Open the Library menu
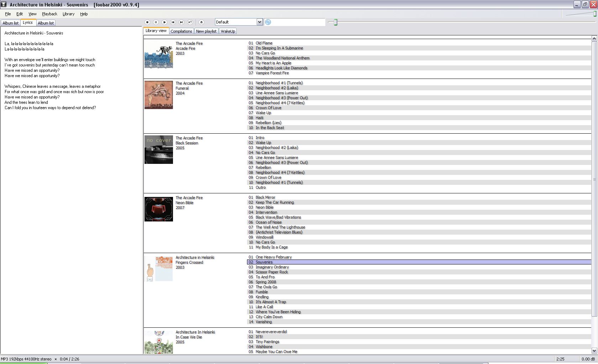 tap(68, 14)
